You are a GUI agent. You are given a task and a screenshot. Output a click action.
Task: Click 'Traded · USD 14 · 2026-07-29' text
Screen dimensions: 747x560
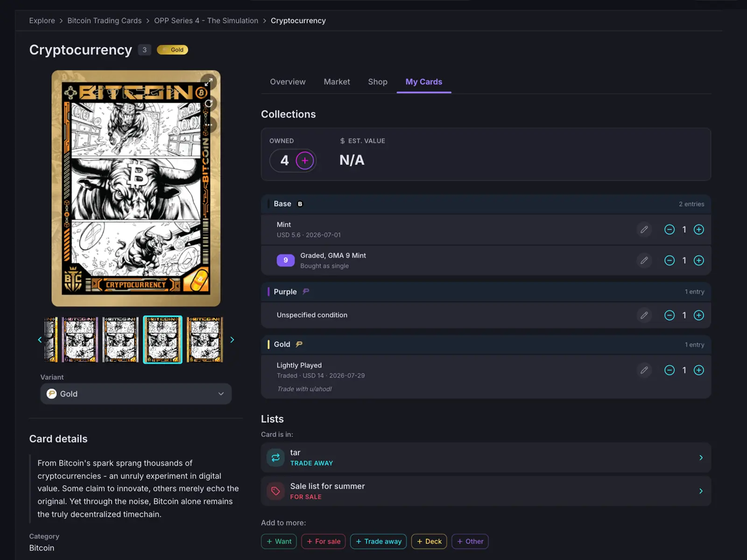321,376
